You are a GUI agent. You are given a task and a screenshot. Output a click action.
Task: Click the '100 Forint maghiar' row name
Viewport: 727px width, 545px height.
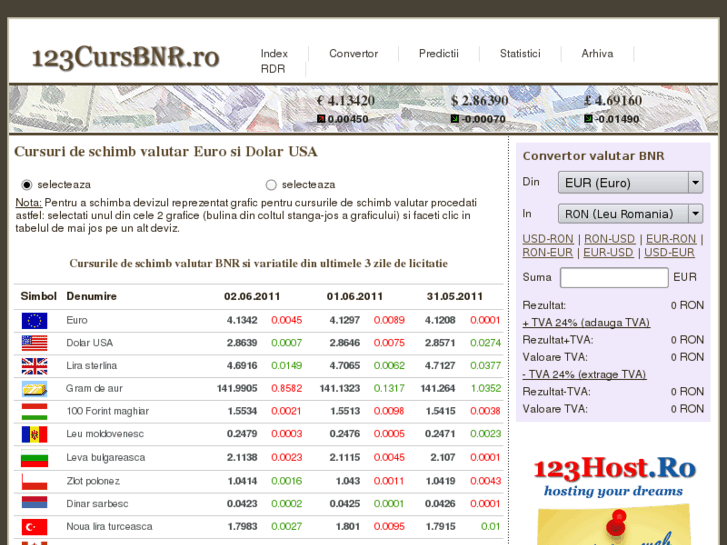point(108,411)
